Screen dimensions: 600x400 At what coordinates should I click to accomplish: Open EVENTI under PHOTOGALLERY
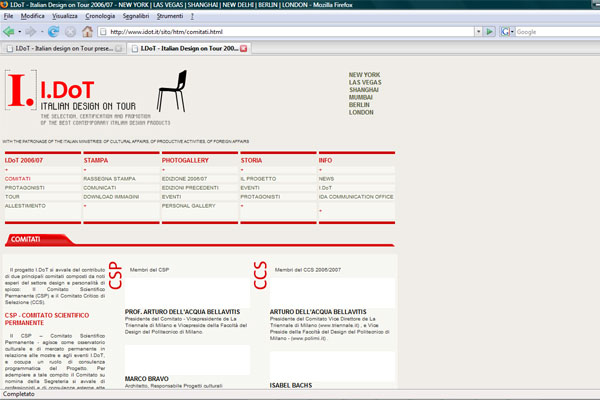pyautogui.click(x=171, y=197)
